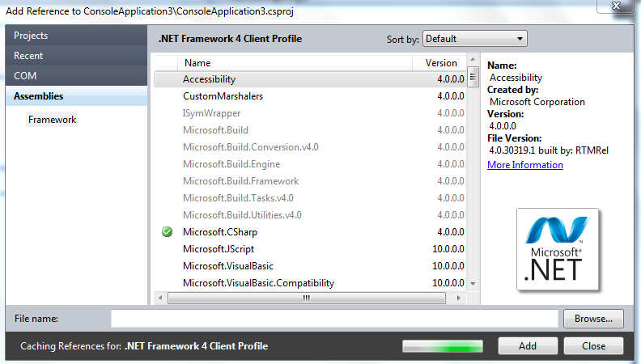Close the Add Reference dialog with X
The image size is (641, 364).
tap(616, 6)
